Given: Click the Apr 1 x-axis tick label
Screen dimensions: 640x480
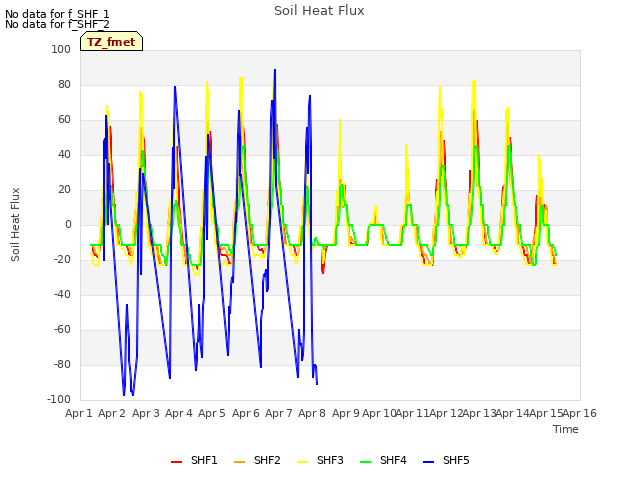Looking at the screenshot, I should tap(79, 413).
